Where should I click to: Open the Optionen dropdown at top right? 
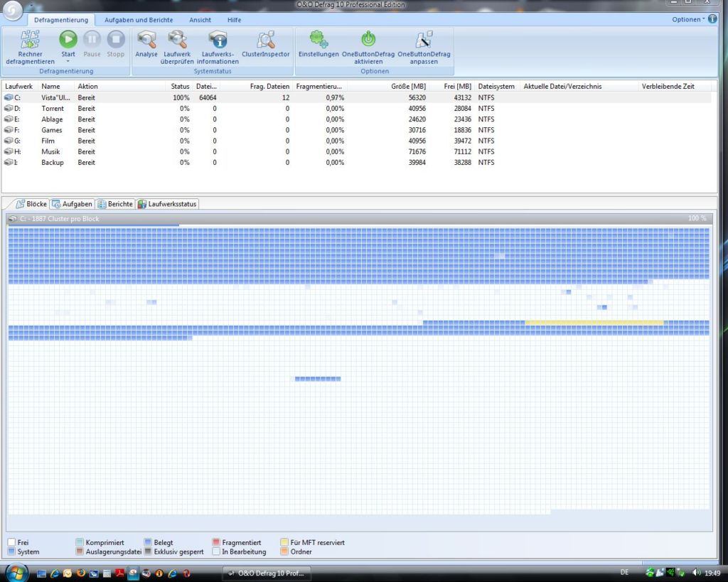[688, 19]
